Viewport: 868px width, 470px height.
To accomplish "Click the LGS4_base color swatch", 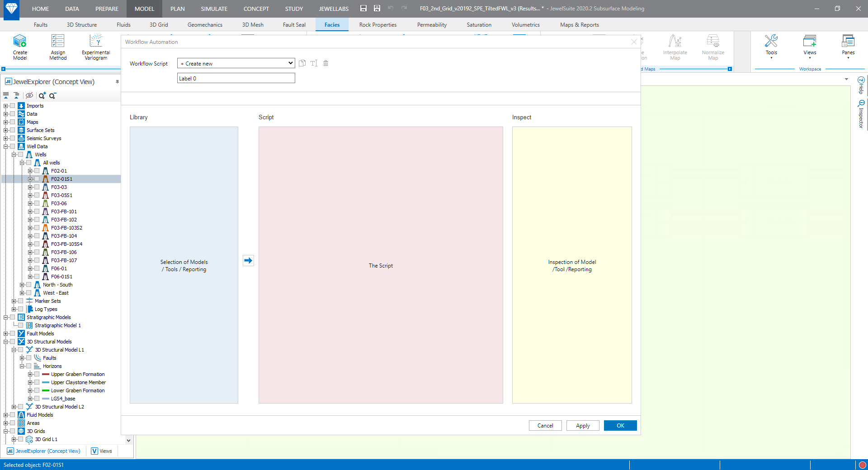I will (x=46, y=399).
